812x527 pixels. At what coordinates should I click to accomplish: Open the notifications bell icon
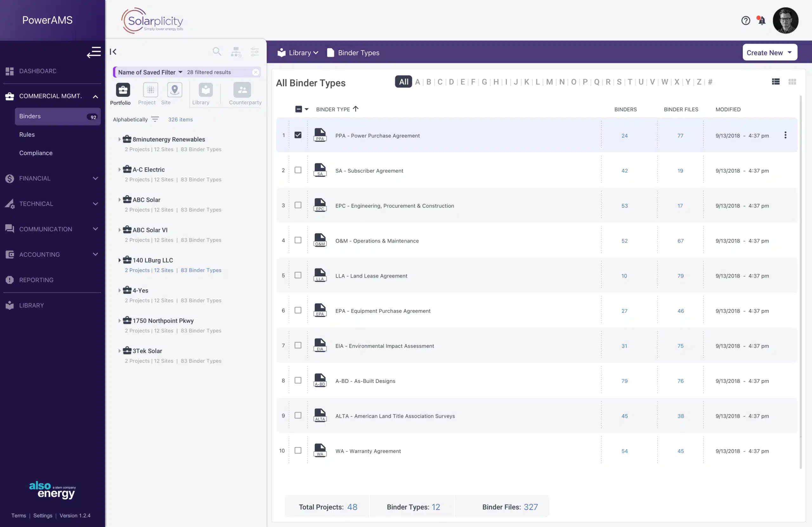tap(761, 21)
